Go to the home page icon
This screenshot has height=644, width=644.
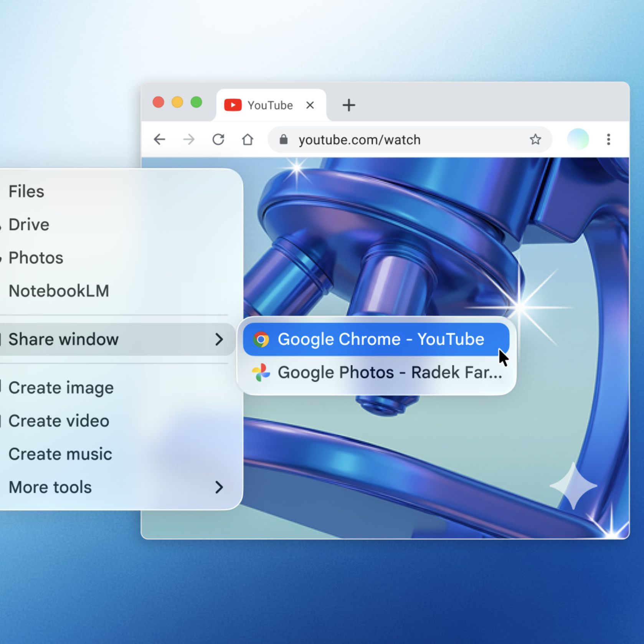[x=248, y=139]
